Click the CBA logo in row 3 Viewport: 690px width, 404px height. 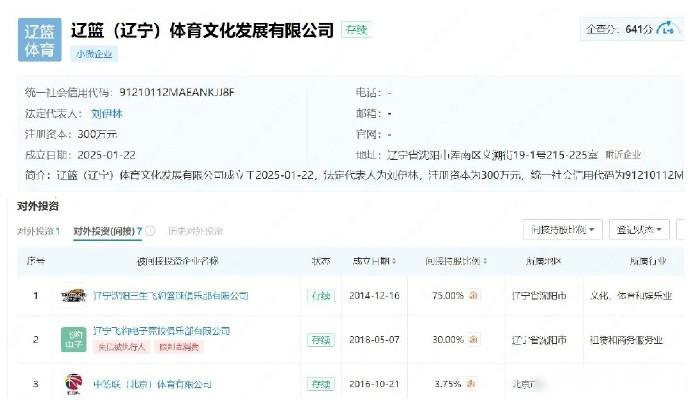coord(73,384)
